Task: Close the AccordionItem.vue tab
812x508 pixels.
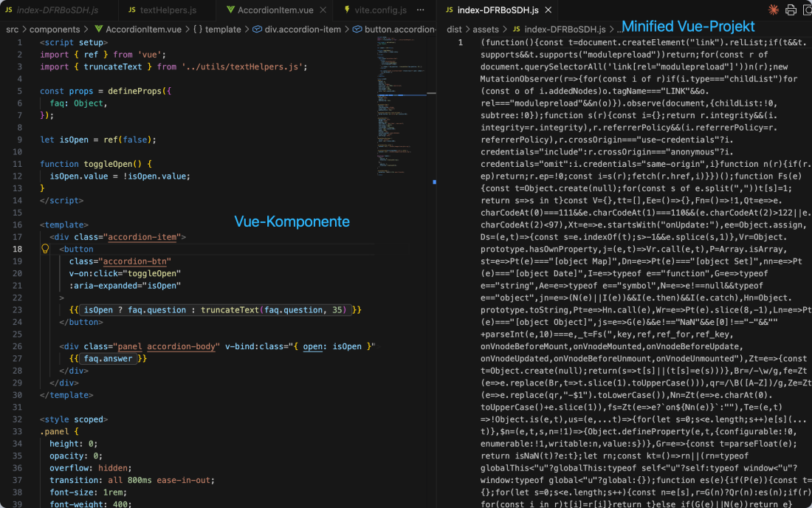Action: [x=323, y=10]
